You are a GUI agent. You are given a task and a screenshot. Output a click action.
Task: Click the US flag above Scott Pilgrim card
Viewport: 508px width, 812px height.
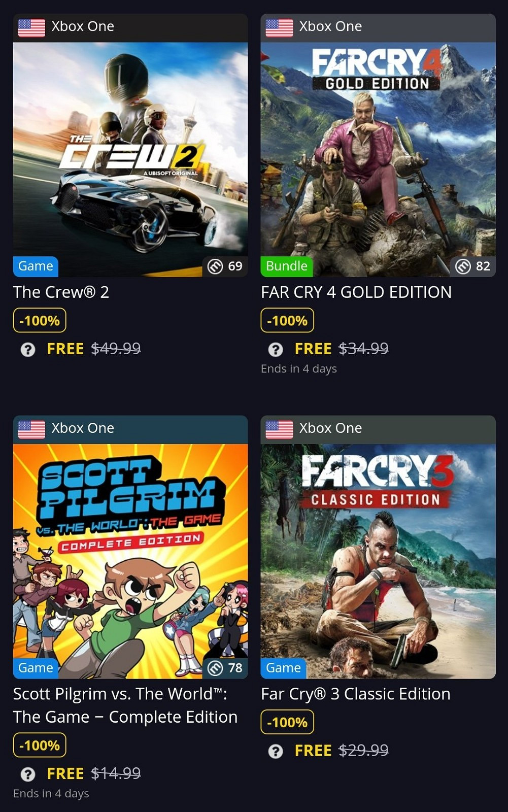(x=31, y=429)
